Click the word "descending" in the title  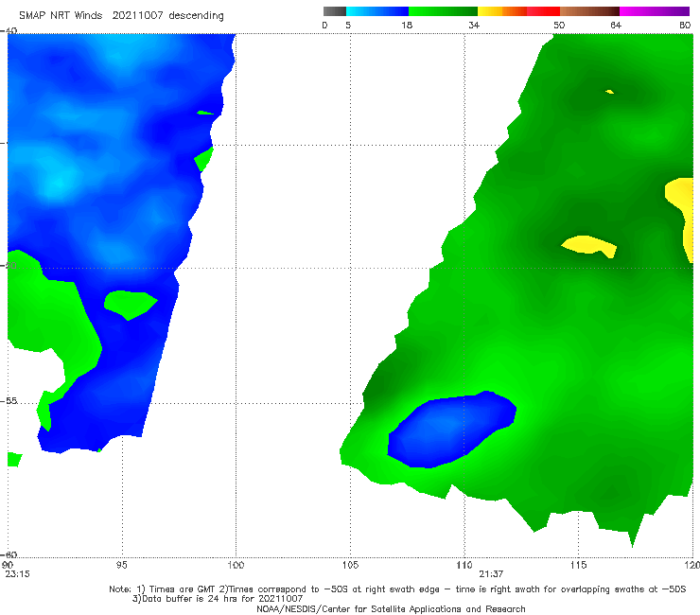click(197, 16)
